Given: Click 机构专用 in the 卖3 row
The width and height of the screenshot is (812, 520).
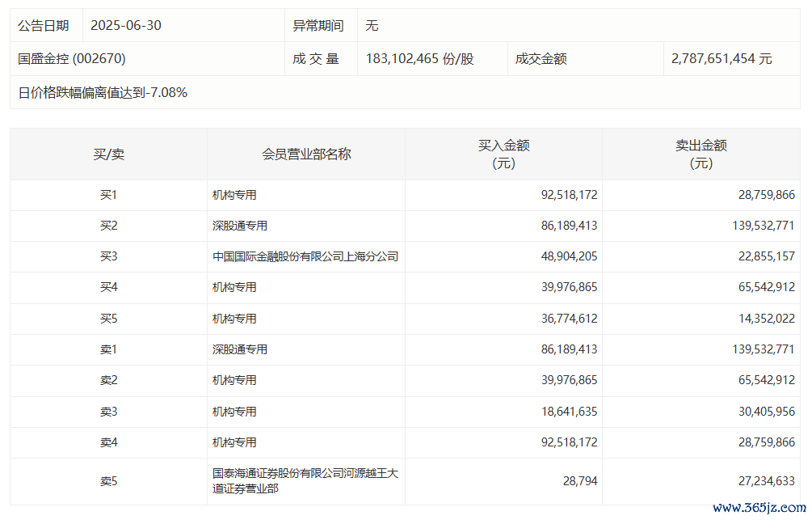Looking at the screenshot, I should point(234,412).
